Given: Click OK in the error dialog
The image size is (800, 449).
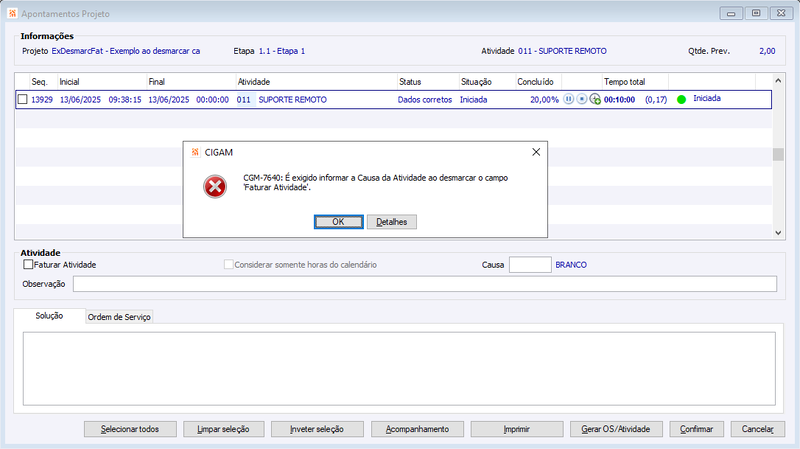Looking at the screenshot, I should [x=338, y=222].
